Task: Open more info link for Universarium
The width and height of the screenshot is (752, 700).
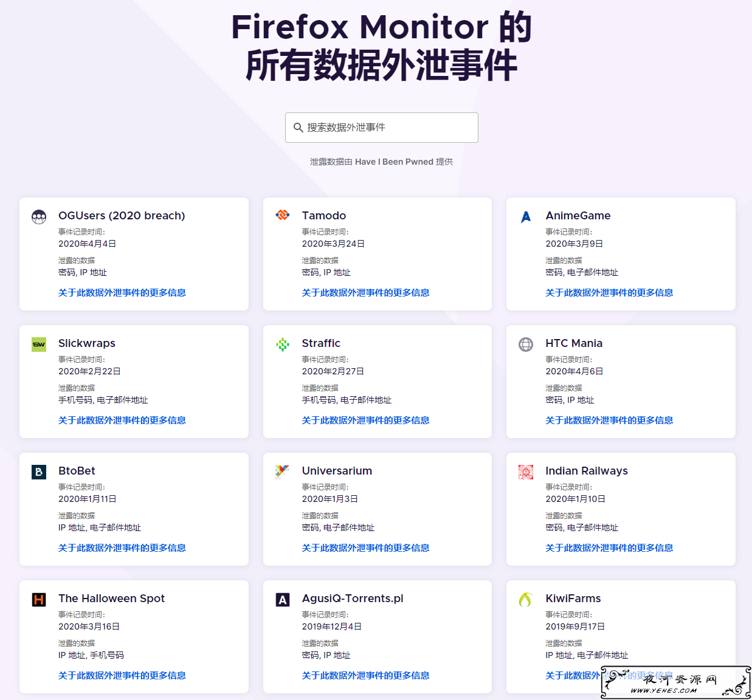Action: 366,548
